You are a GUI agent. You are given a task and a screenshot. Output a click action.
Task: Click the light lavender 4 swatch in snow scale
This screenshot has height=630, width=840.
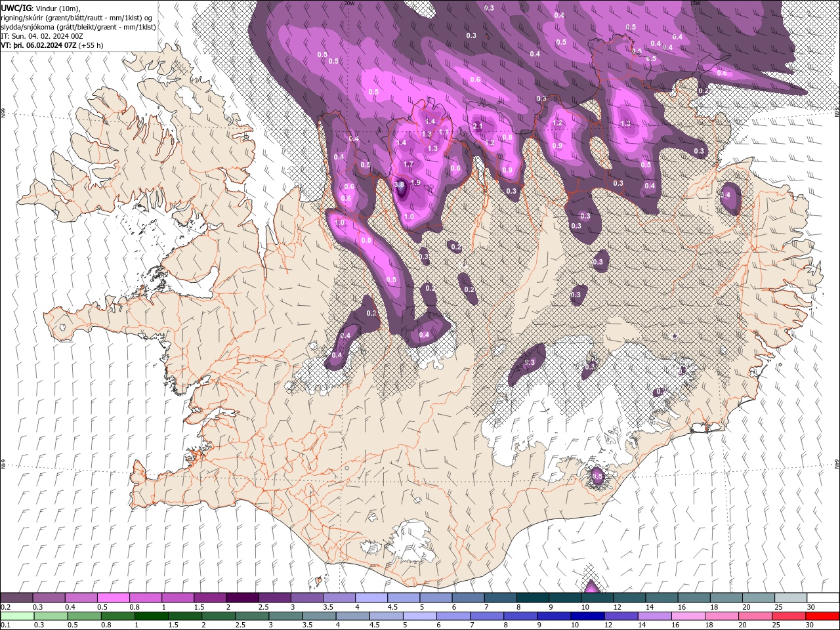[371, 598]
